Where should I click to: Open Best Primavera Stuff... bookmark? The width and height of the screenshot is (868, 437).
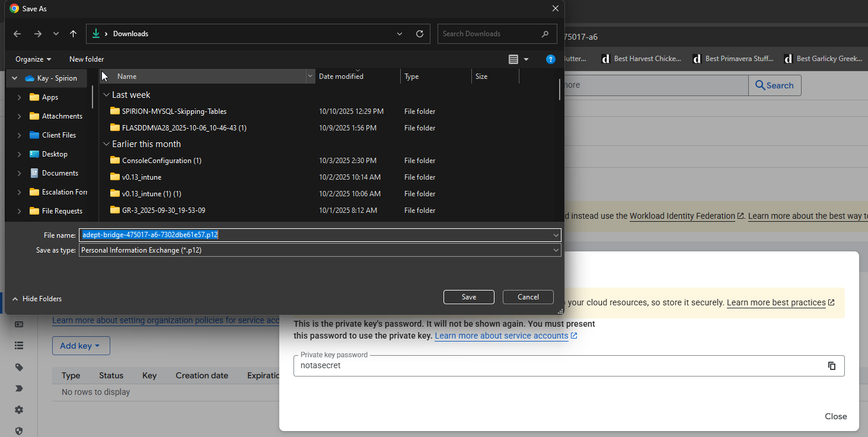(733, 59)
